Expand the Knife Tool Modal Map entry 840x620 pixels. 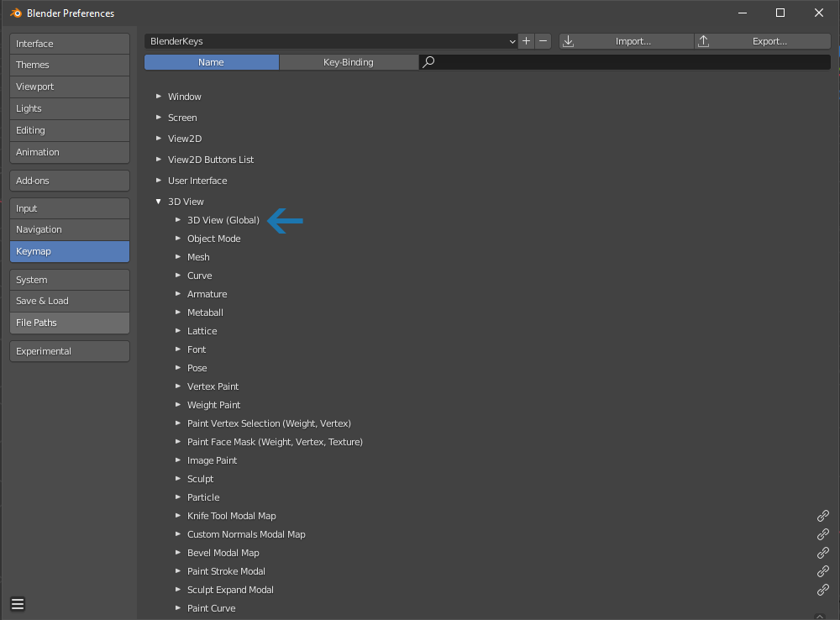pyautogui.click(x=178, y=516)
